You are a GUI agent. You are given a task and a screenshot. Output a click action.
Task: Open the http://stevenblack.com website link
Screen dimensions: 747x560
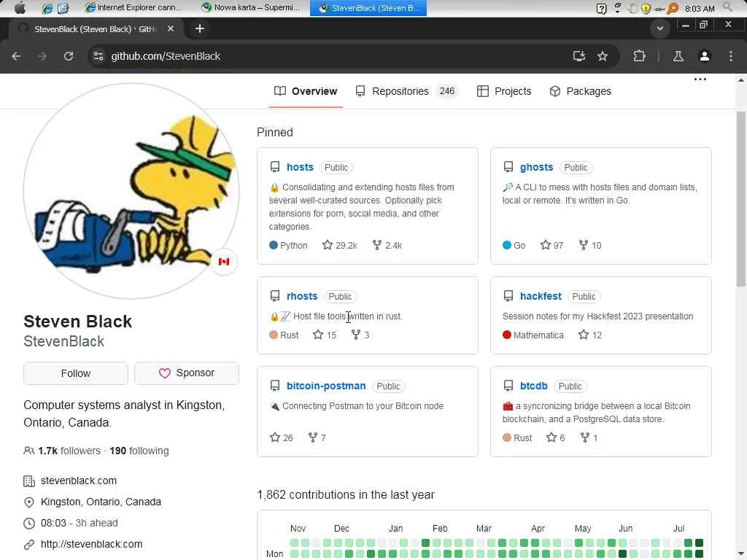pyautogui.click(x=91, y=544)
